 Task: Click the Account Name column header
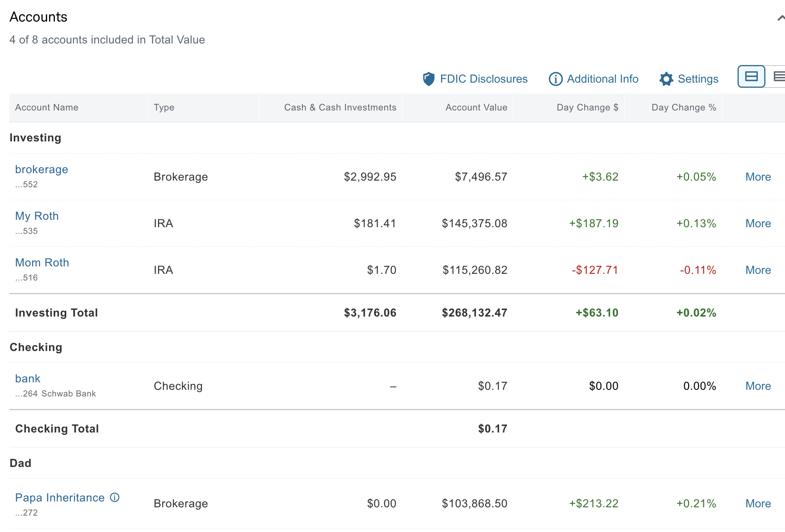(47, 107)
